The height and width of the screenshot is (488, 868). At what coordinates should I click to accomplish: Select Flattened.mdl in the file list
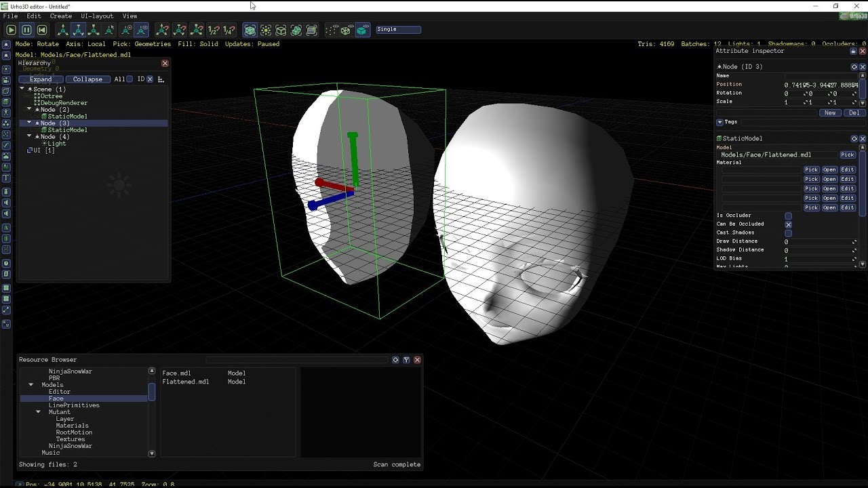186,382
